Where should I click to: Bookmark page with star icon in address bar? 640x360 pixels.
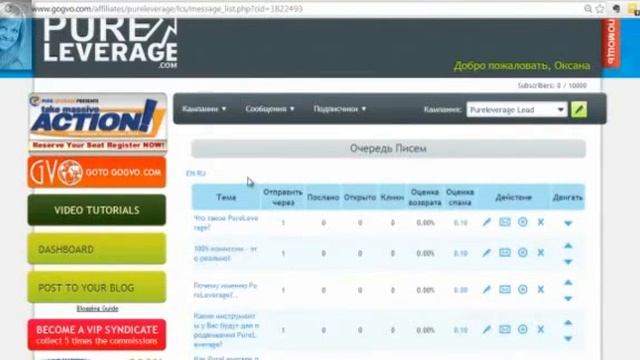click(x=600, y=9)
